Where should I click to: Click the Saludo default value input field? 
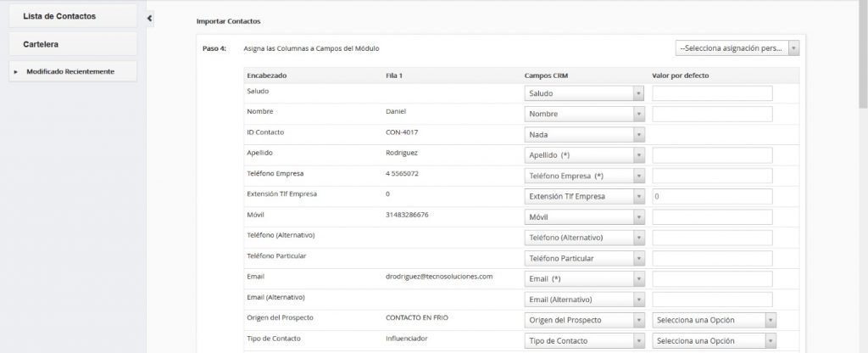[x=712, y=93]
